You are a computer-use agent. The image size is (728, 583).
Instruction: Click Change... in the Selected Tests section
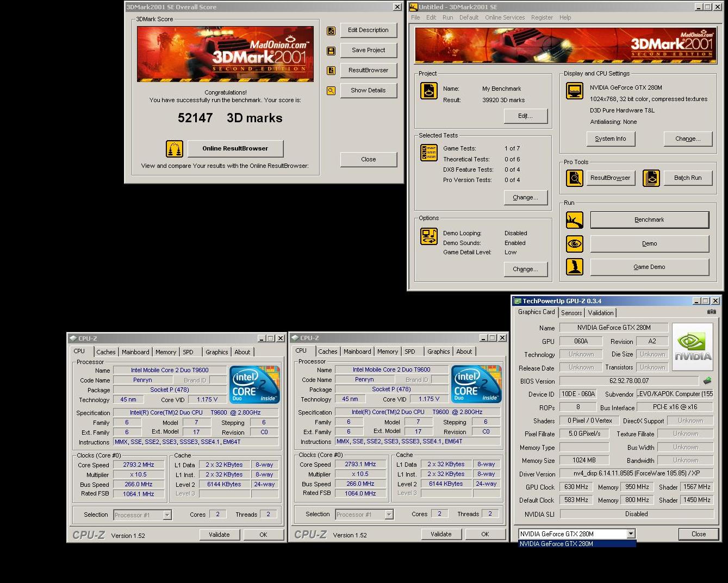point(525,198)
